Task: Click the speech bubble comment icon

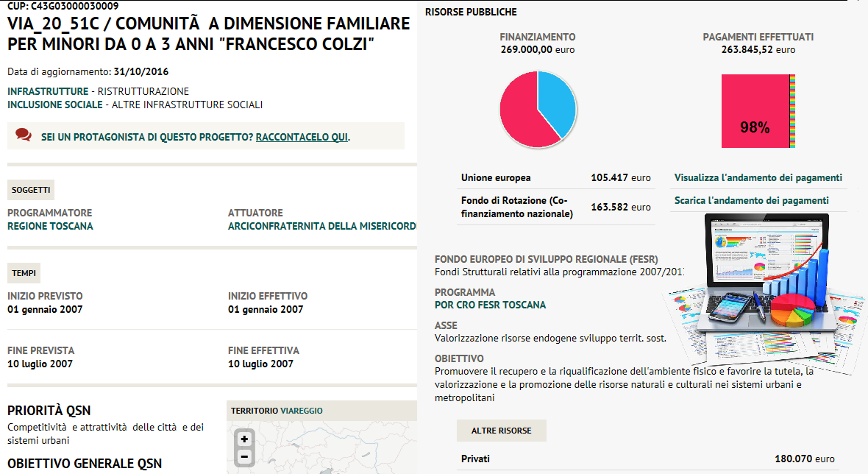Action: point(24,135)
